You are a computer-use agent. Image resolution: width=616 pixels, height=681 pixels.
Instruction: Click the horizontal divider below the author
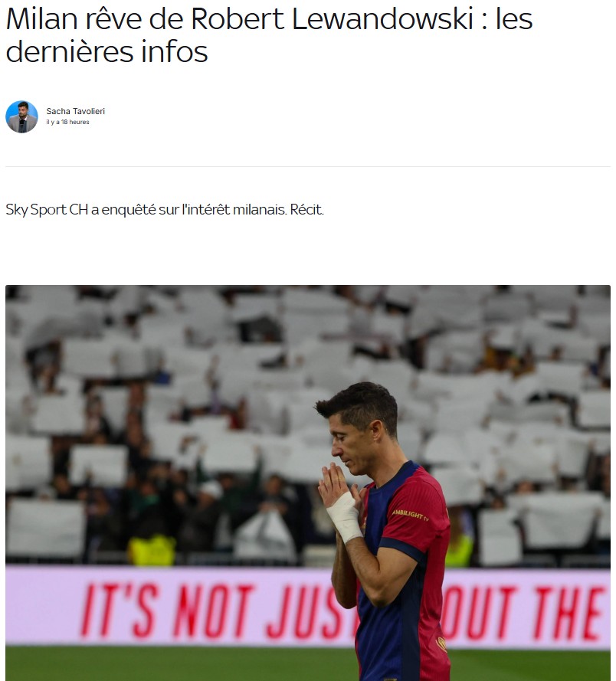point(308,166)
